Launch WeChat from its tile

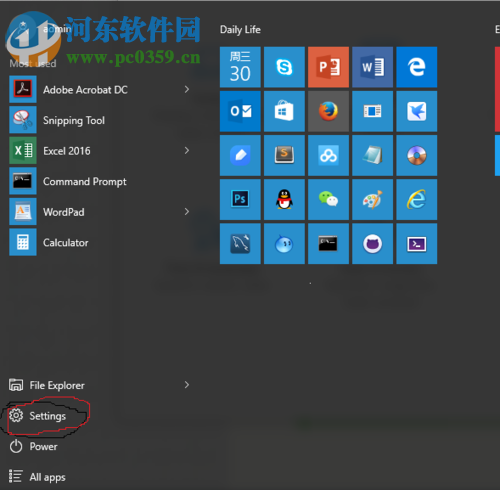pos(328,199)
